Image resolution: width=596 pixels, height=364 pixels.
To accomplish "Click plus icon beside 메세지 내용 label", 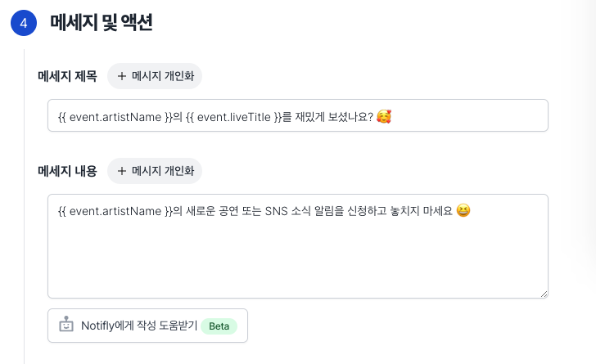I will pyautogui.click(x=122, y=171).
